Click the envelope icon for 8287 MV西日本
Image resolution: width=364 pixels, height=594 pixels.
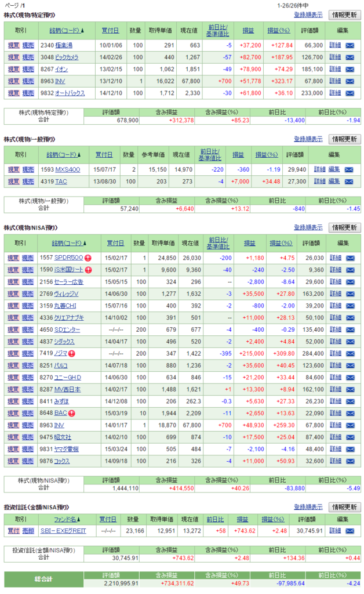click(x=350, y=390)
